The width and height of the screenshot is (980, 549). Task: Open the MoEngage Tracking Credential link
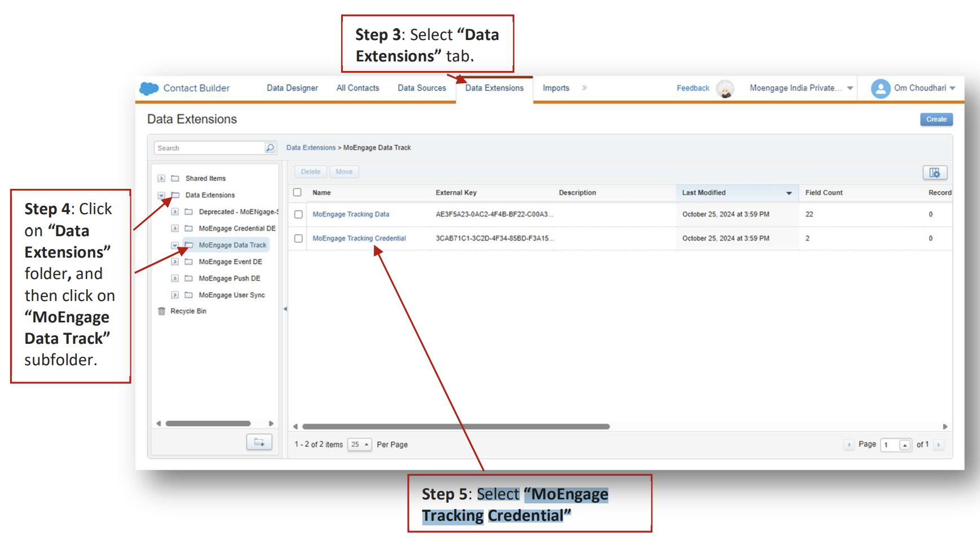(x=359, y=238)
